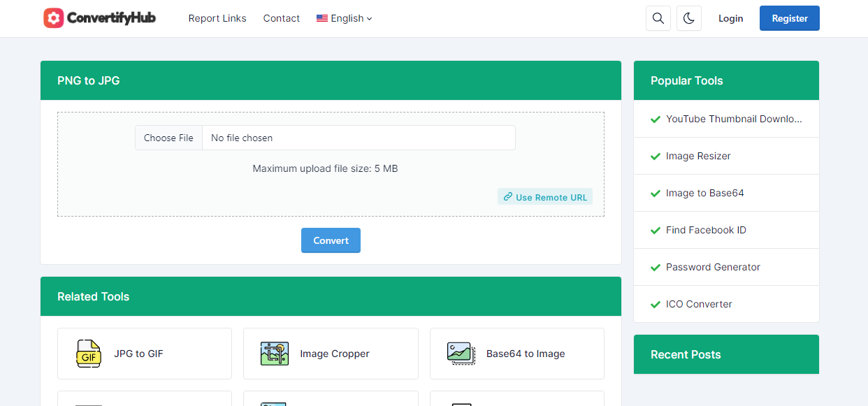Open the Image Cropper tool label

[x=335, y=354]
